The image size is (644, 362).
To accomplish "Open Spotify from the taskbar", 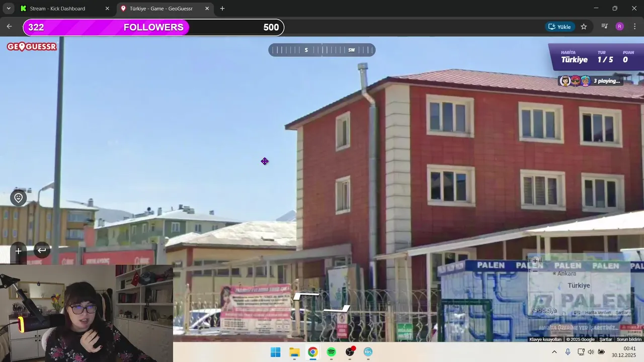I will pyautogui.click(x=331, y=352).
